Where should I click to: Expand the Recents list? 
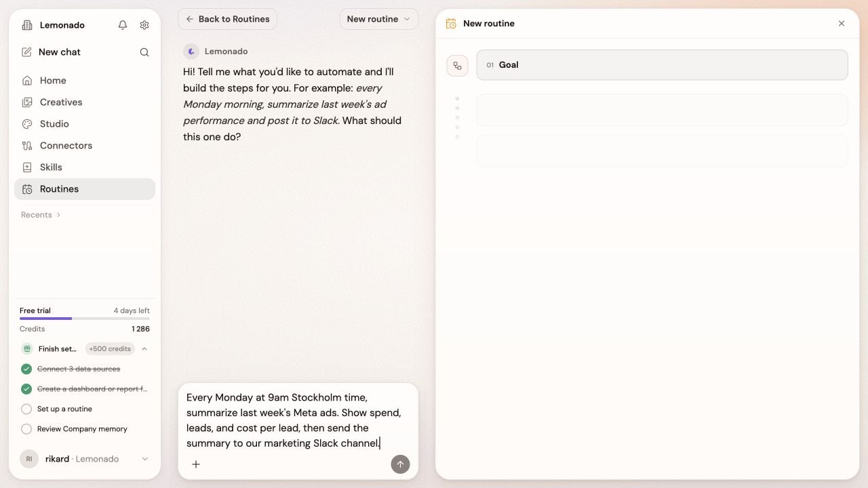tap(41, 215)
